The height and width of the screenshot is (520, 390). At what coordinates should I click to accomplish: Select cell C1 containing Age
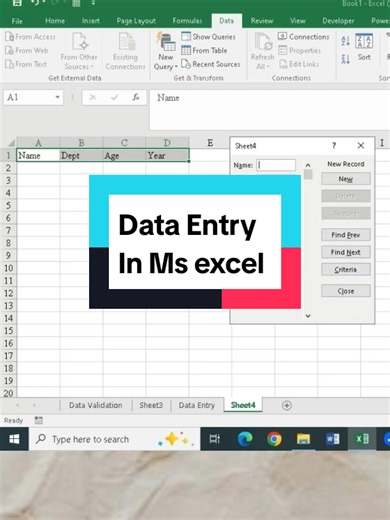coord(124,155)
